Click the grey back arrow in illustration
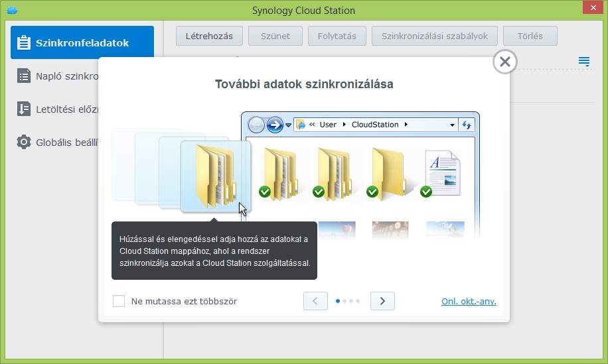 tap(256, 125)
